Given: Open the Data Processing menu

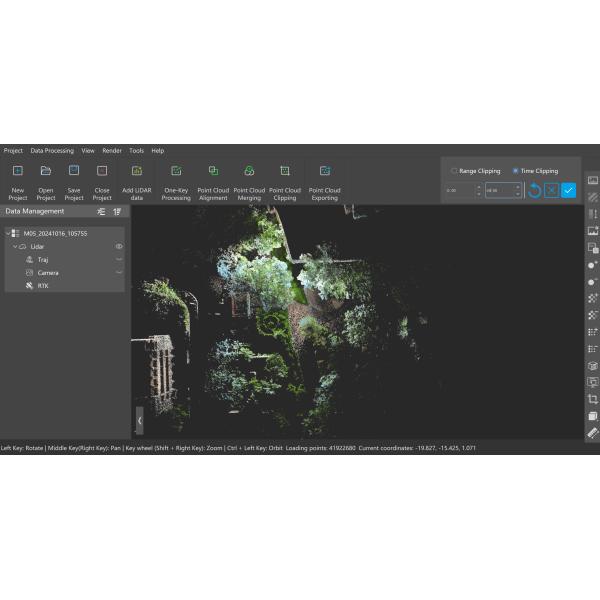Looking at the screenshot, I should coord(51,150).
